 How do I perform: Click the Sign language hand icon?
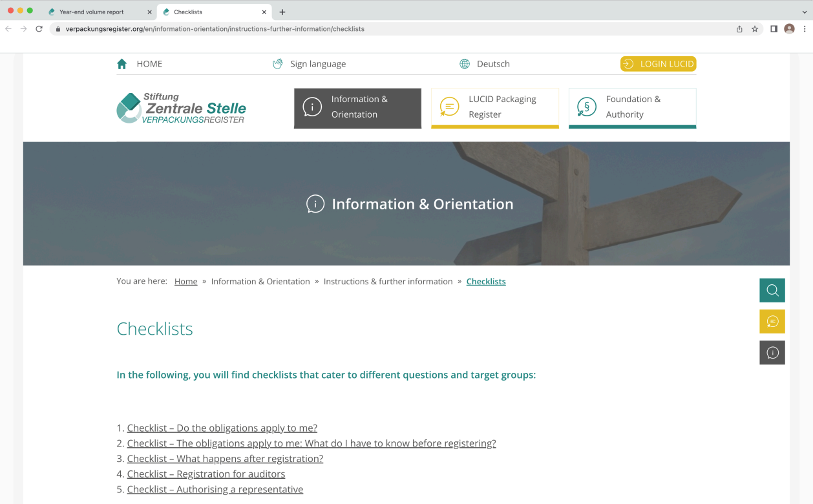pyautogui.click(x=278, y=64)
